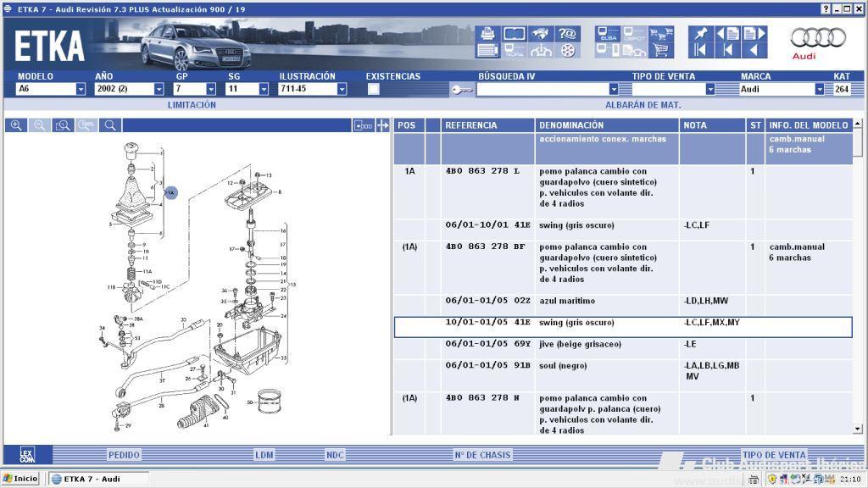Open the Modelo dropdown showing A6

click(81, 89)
